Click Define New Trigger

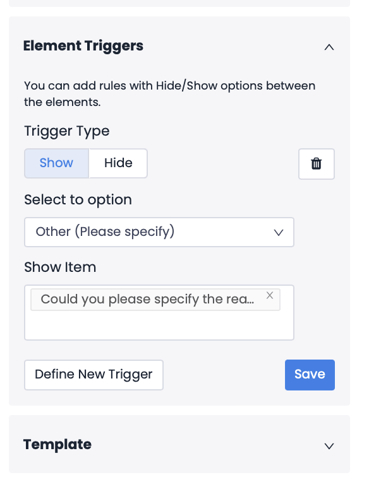click(94, 375)
